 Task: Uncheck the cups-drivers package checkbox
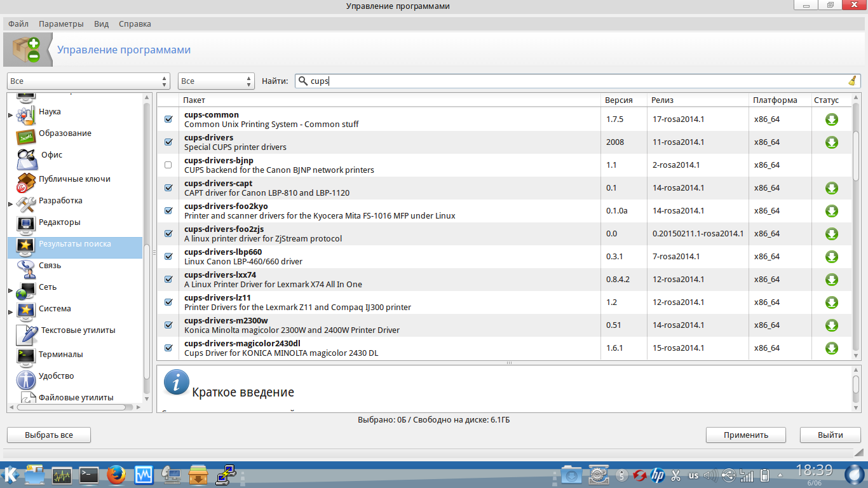168,142
